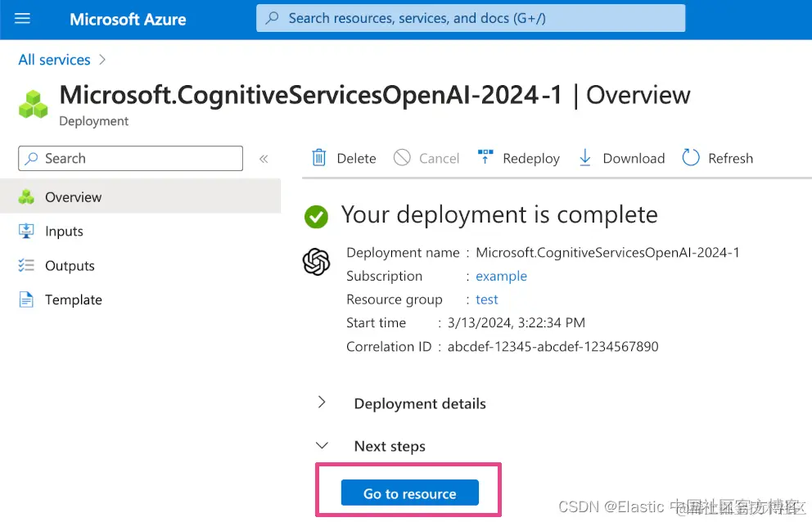812x522 pixels.
Task: Click the Cancel circle-slash icon
Action: [x=402, y=157]
